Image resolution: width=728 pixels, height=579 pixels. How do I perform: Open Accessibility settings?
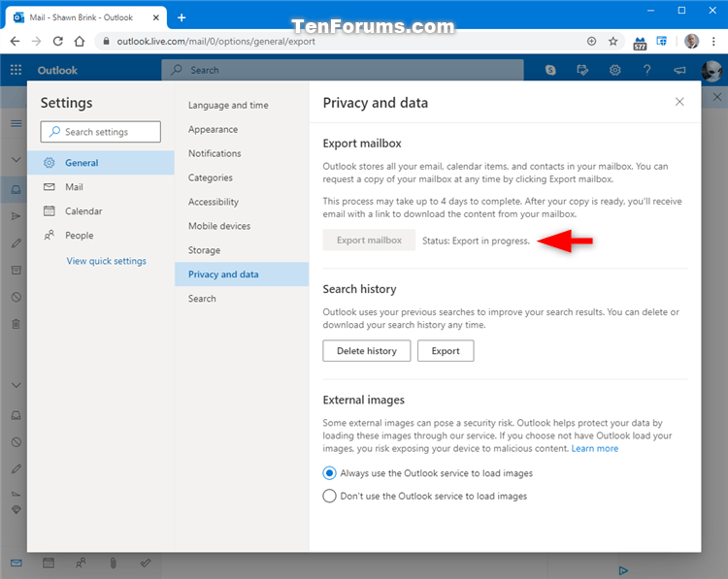(242, 202)
